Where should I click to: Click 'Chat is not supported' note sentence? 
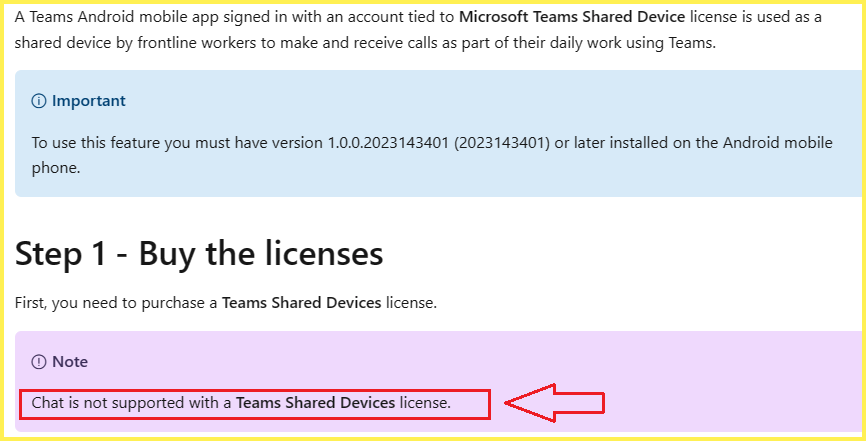point(241,403)
